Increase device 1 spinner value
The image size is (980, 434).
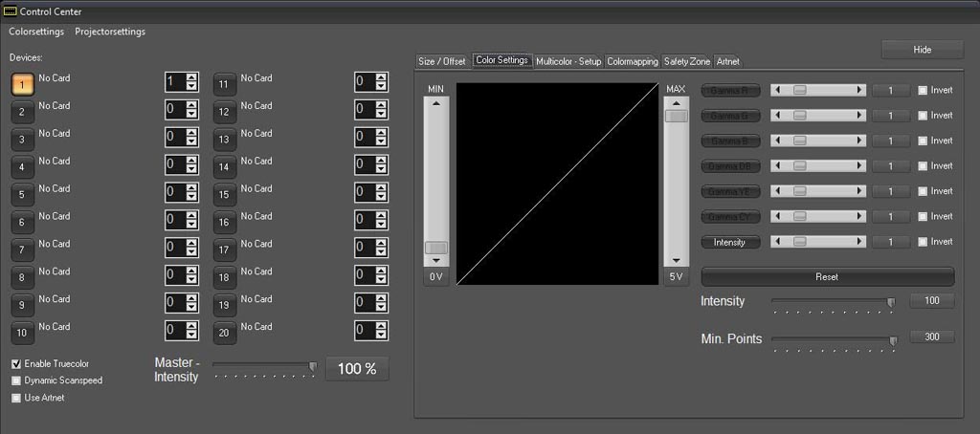click(191, 77)
